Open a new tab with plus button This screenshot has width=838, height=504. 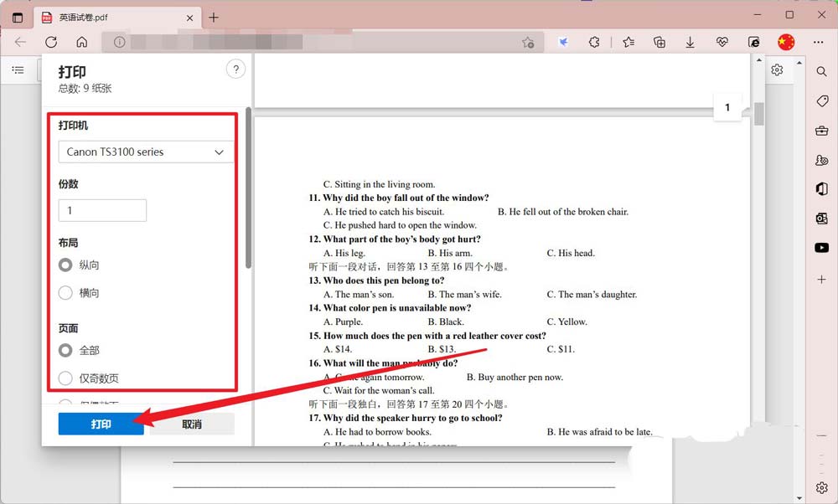[x=214, y=18]
